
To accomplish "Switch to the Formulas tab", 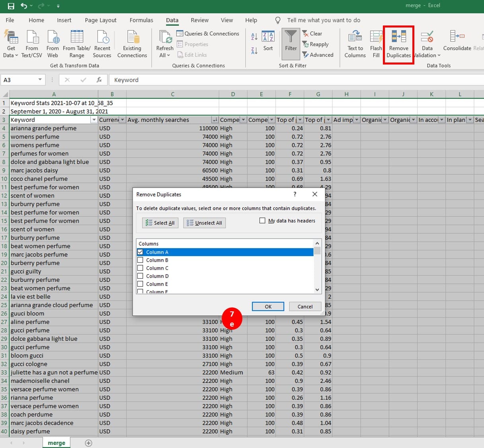I will [141, 20].
